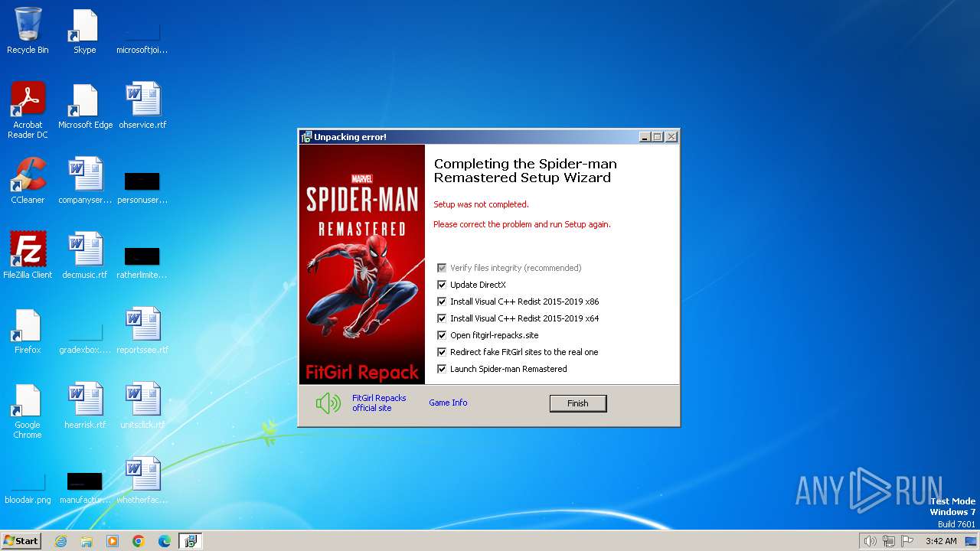
Task: Select the Firefox desktop shortcut
Action: 28,331
